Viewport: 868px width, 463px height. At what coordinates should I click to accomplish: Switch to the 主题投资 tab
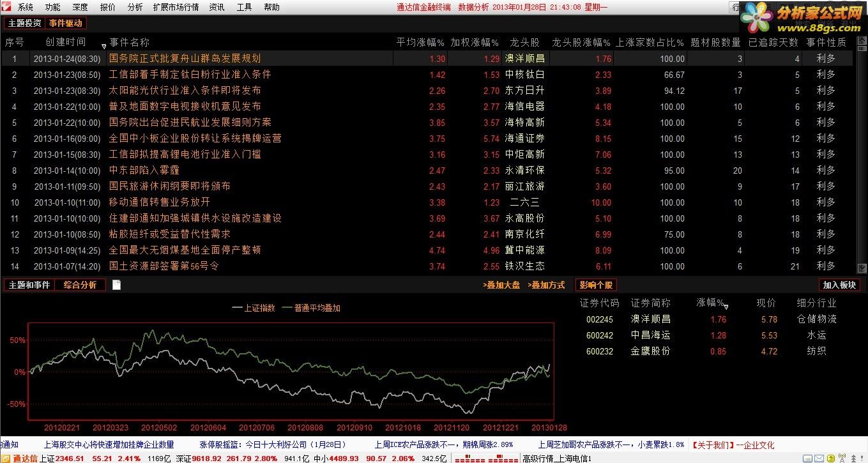24,23
